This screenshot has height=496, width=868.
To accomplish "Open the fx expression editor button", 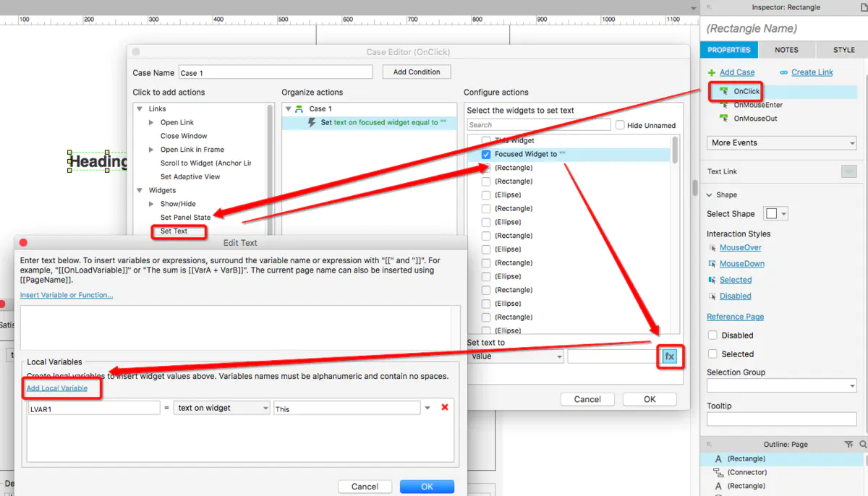I will click(x=670, y=356).
